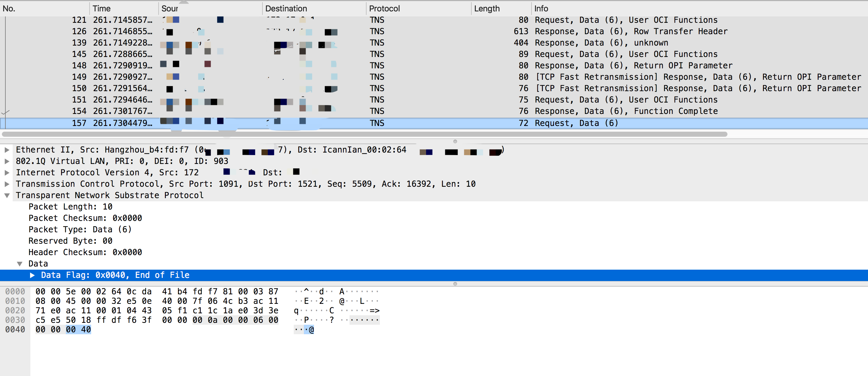Expand the 802.1Q Virtual LAN node

click(7, 161)
